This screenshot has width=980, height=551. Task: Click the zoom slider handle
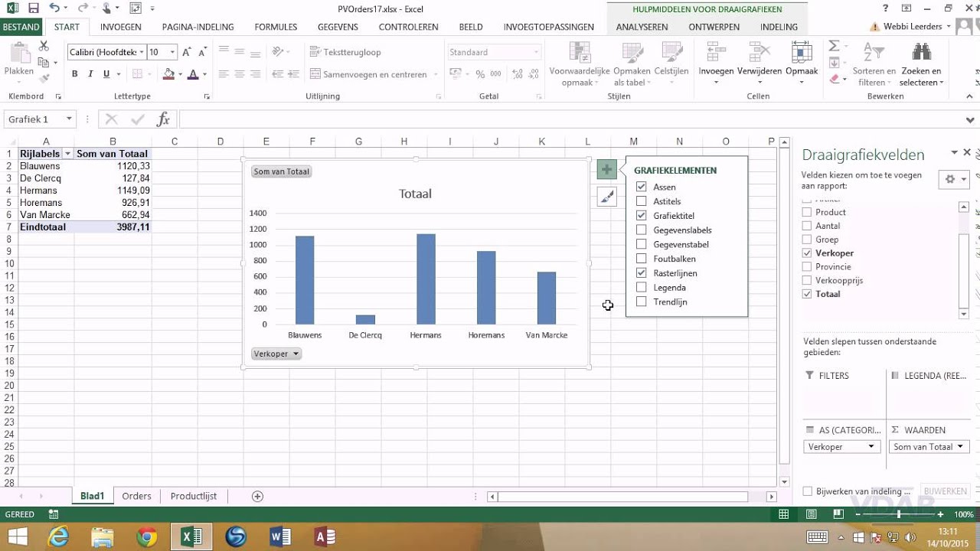pyautogui.click(x=898, y=514)
